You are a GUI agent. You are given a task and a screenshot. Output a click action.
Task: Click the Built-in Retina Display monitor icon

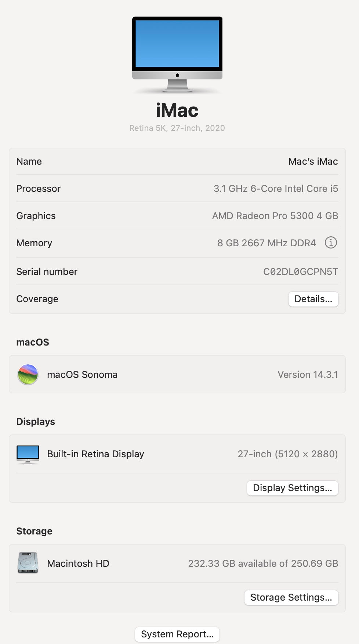coord(28,454)
